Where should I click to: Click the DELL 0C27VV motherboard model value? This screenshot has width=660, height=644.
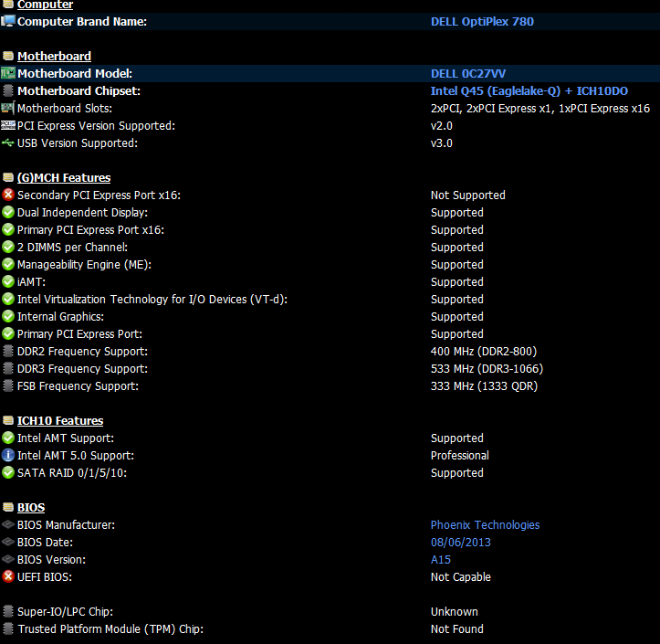[x=468, y=74]
